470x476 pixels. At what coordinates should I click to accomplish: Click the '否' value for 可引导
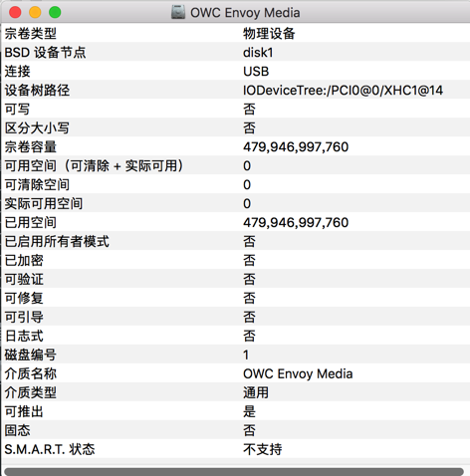[x=249, y=318]
